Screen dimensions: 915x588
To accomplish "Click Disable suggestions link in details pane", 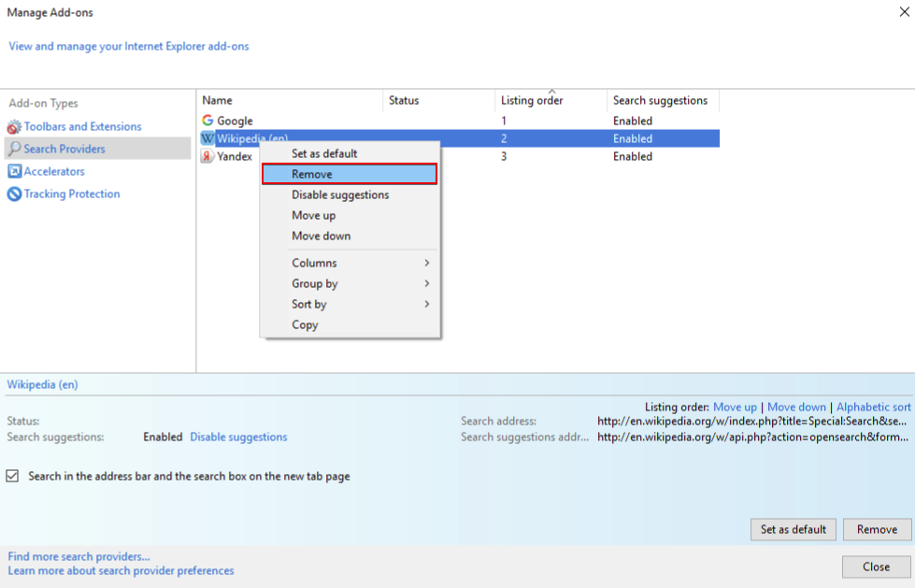I will [x=238, y=437].
